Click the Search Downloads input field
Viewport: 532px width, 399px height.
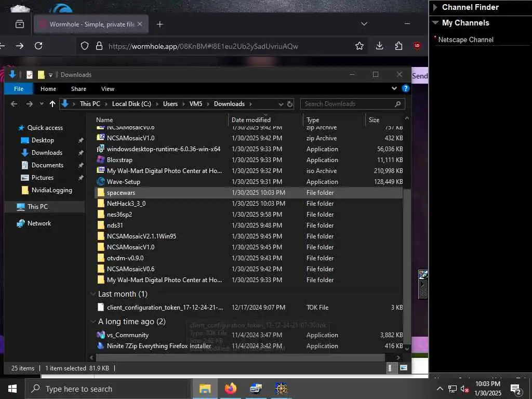pos(353,104)
